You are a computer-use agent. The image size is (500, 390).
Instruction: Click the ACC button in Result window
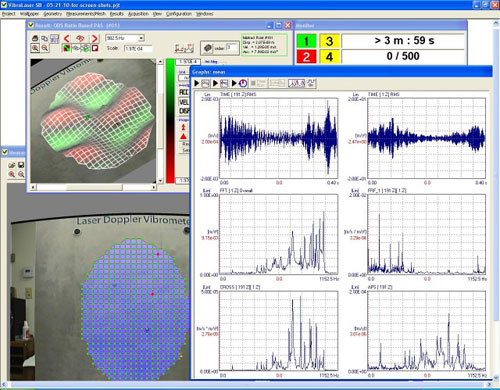184,92
